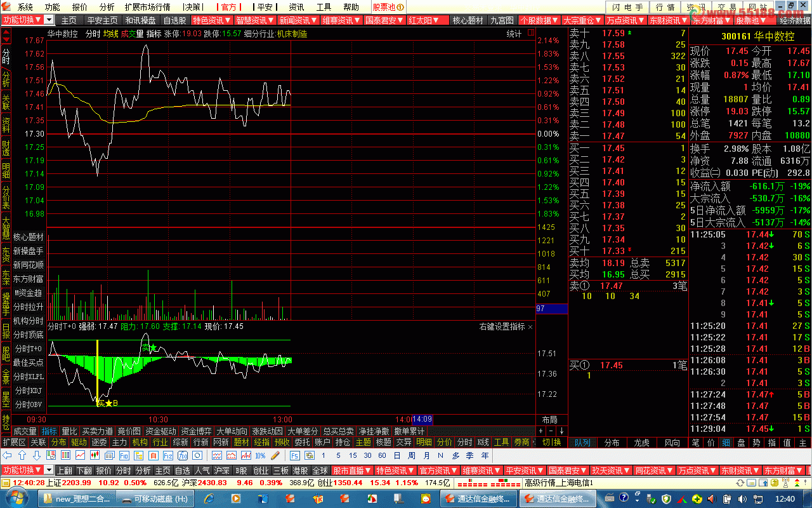Click the 财透 vertical sidebar tab
Viewport: 812px width, 508px height.
pos(6,148)
